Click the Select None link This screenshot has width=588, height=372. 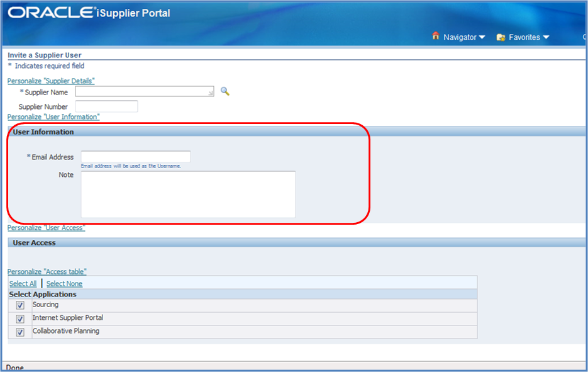(65, 283)
